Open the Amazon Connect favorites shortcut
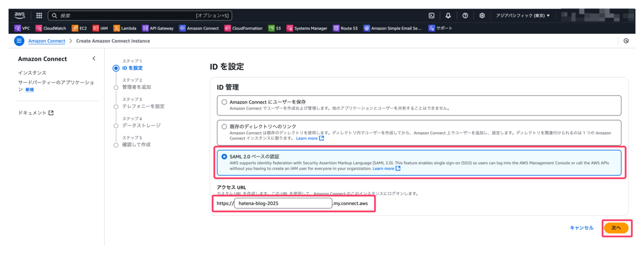This screenshot has height=254, width=644. tap(199, 28)
